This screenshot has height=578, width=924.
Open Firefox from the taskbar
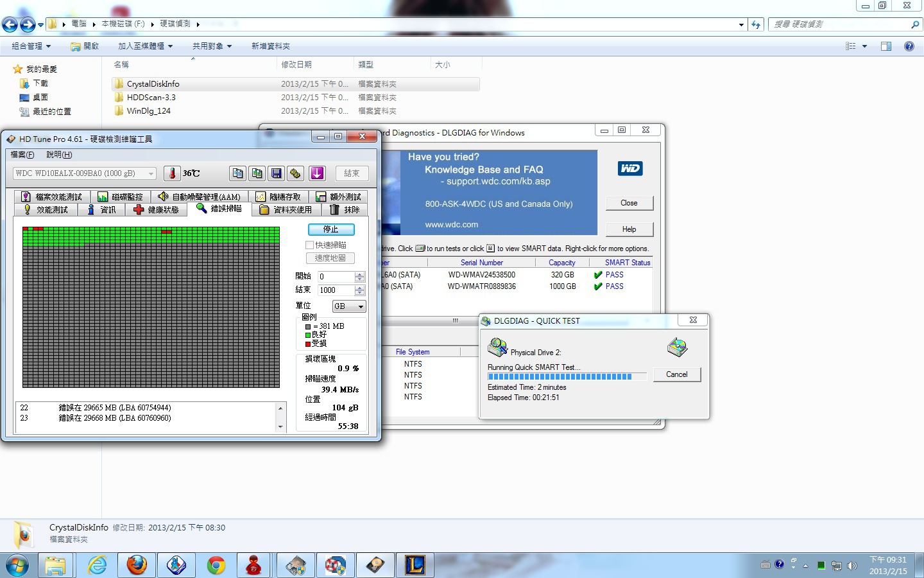[137, 565]
